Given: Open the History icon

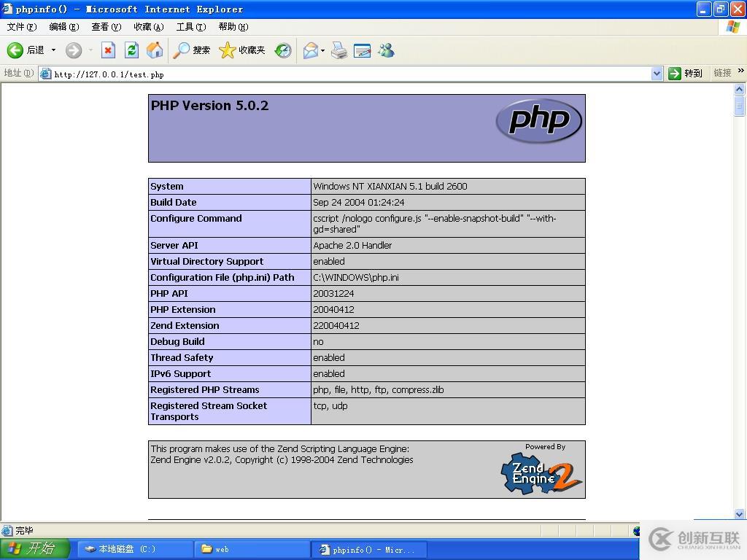Looking at the screenshot, I should pyautogui.click(x=283, y=50).
